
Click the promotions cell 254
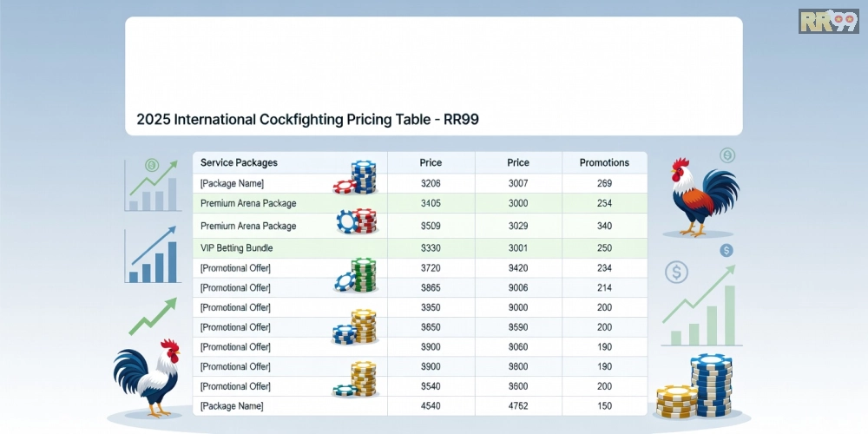604,203
